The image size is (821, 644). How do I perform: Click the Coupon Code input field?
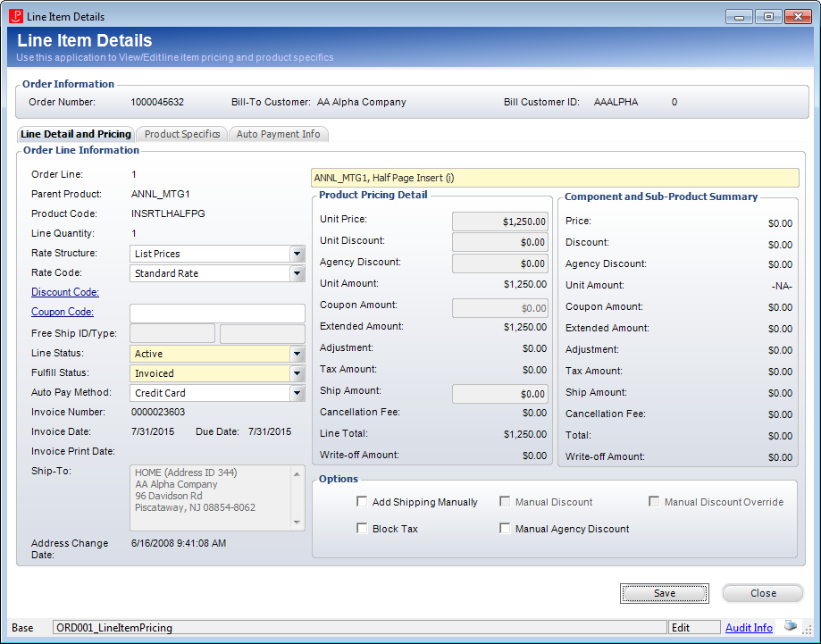pyautogui.click(x=217, y=314)
